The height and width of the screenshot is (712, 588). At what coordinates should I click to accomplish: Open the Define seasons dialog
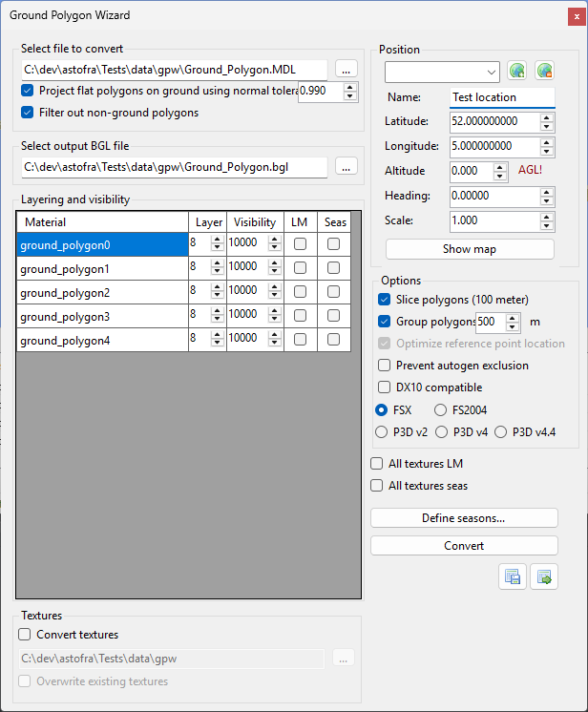tap(464, 518)
